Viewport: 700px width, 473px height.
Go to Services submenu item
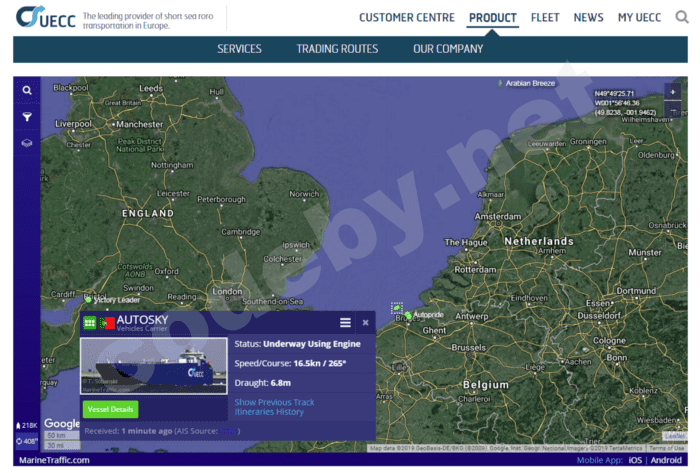239,49
